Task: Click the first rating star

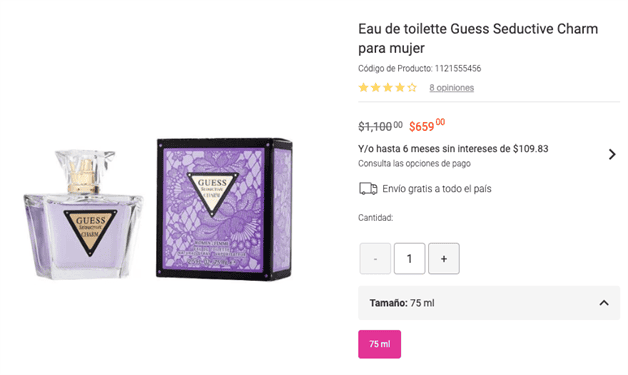Action: coord(363,87)
